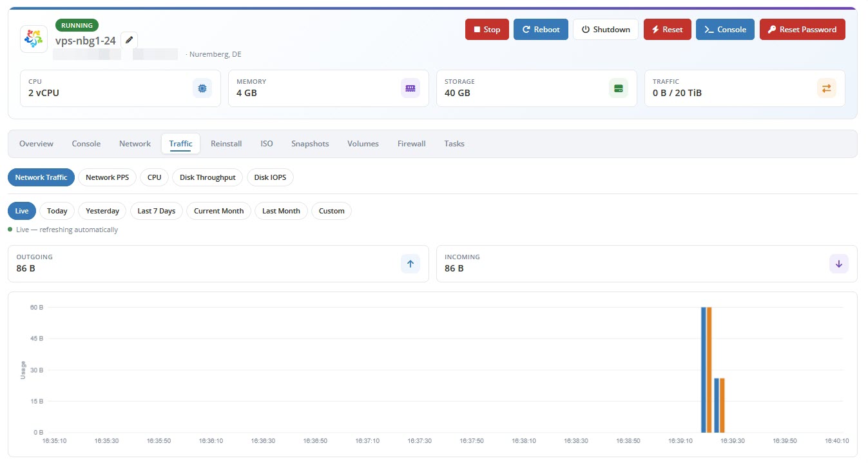This screenshot has width=868, height=463.
Task: Select Last Month range
Action: click(281, 211)
